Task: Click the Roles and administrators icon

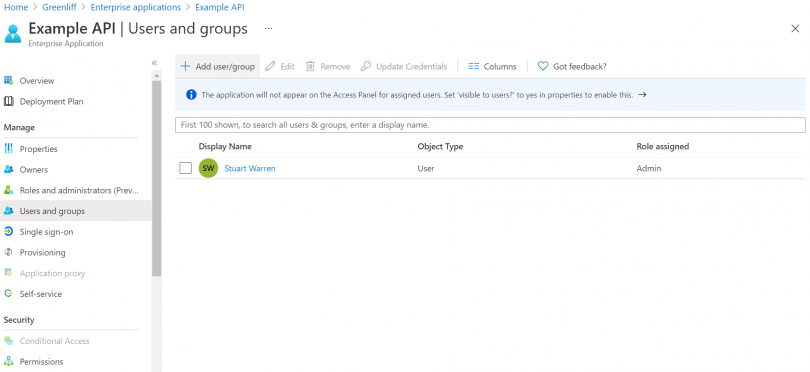Action: [8, 190]
